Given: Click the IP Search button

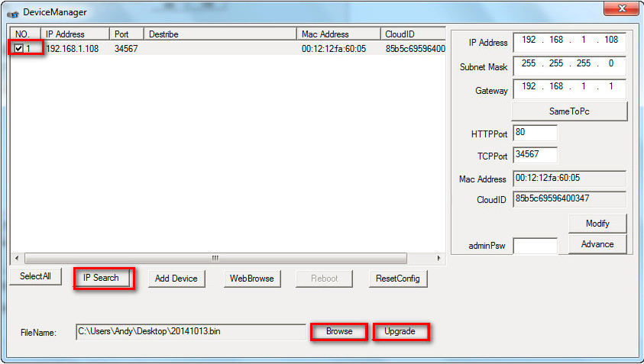Looking at the screenshot, I should coord(102,278).
